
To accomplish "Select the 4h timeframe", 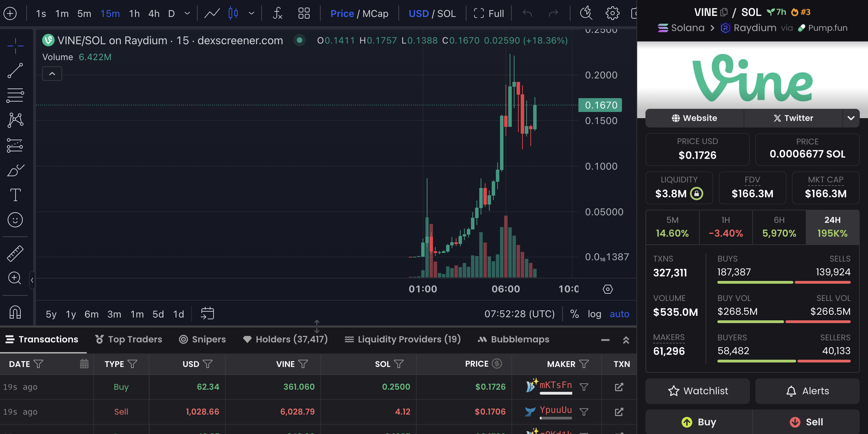I will [154, 13].
